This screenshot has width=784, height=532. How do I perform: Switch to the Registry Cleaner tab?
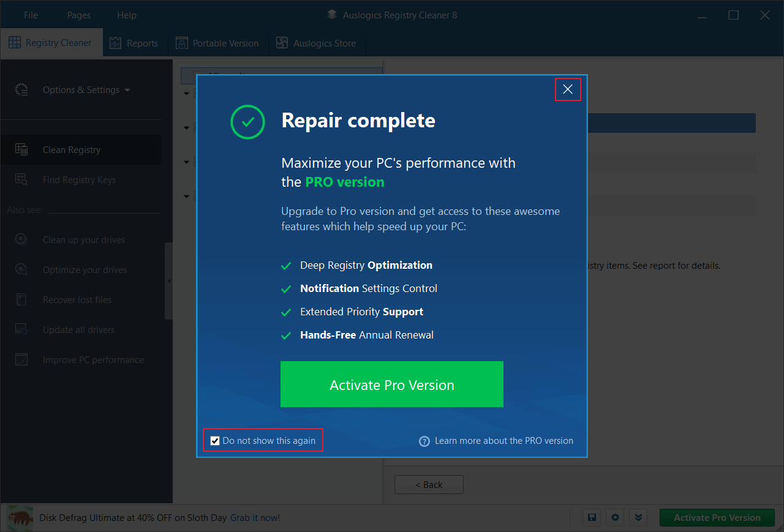(51, 43)
